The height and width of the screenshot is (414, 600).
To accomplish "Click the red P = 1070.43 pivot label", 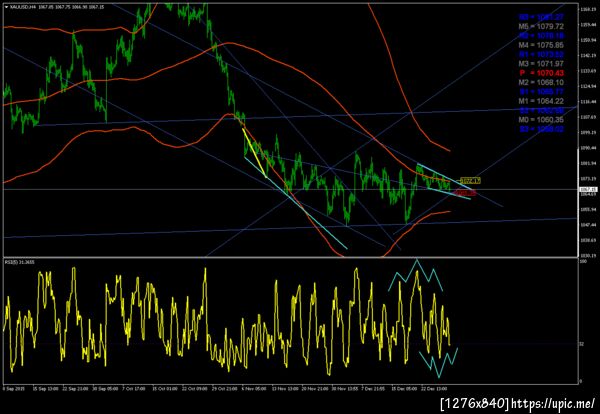I will tap(541, 73).
